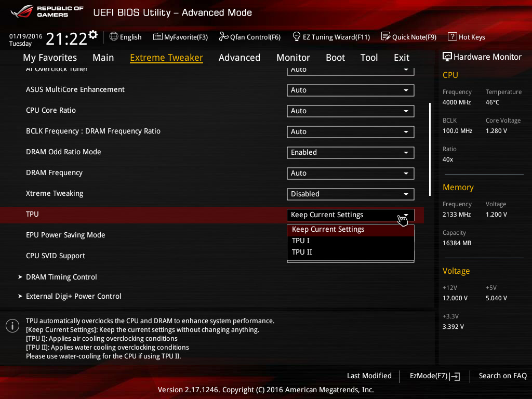Viewport: 532px width, 399px height.
Task: Select TPU I option in the list
Action: coord(351,241)
